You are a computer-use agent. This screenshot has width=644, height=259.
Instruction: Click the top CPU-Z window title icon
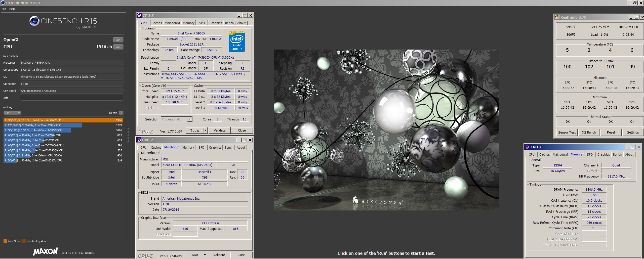[139, 15]
